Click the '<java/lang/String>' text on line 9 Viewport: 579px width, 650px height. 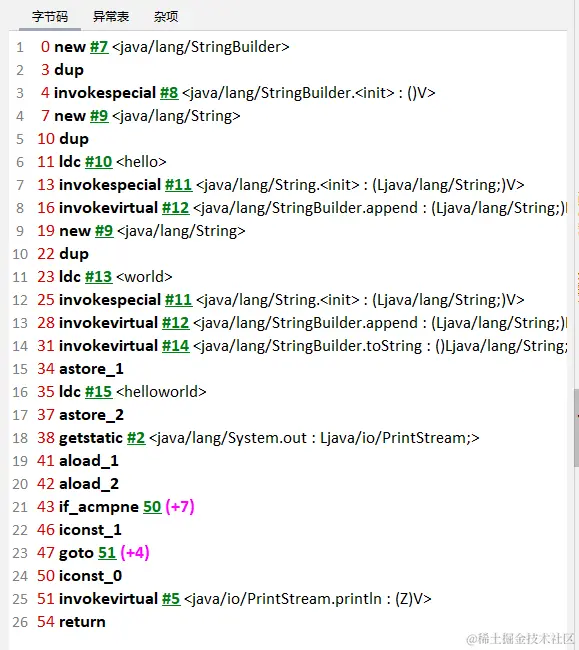click(x=181, y=231)
